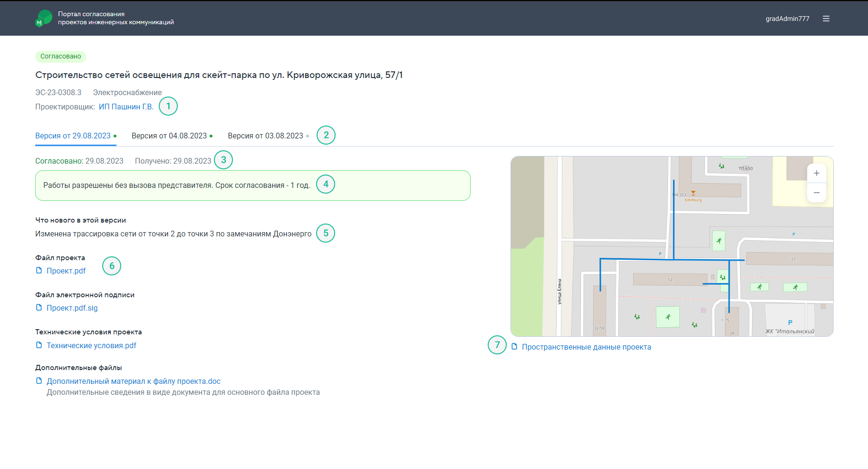Download Проект.pdf.sig signature file
Viewport: 868px width, 469px height.
72,308
